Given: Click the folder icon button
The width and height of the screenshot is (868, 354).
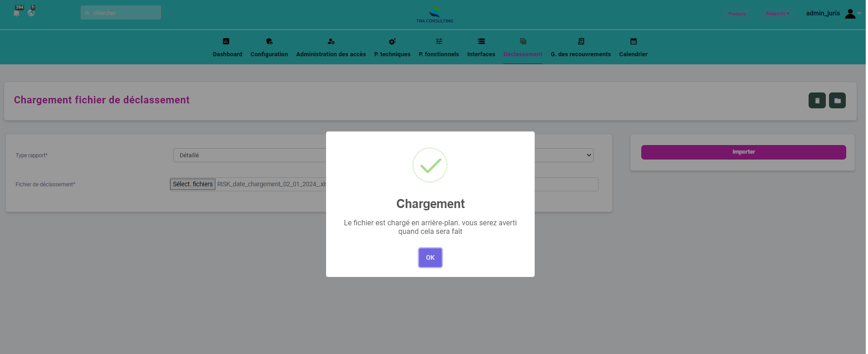Looking at the screenshot, I should point(837,101).
